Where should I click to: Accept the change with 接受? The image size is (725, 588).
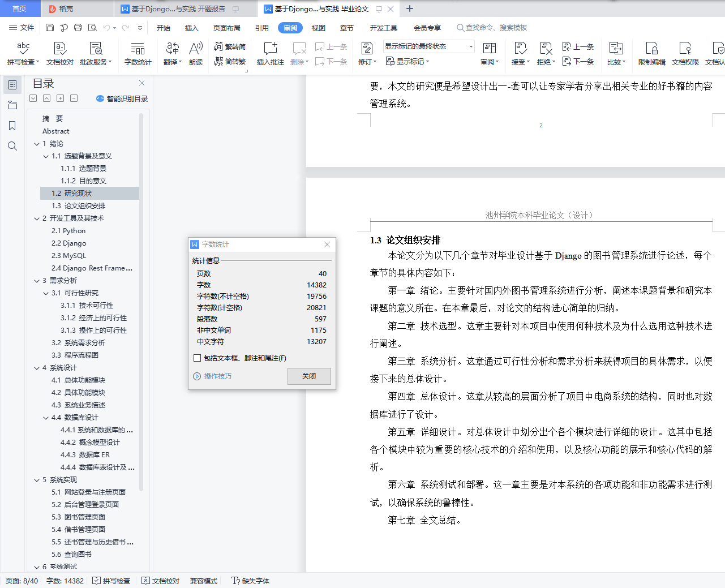tap(521, 54)
